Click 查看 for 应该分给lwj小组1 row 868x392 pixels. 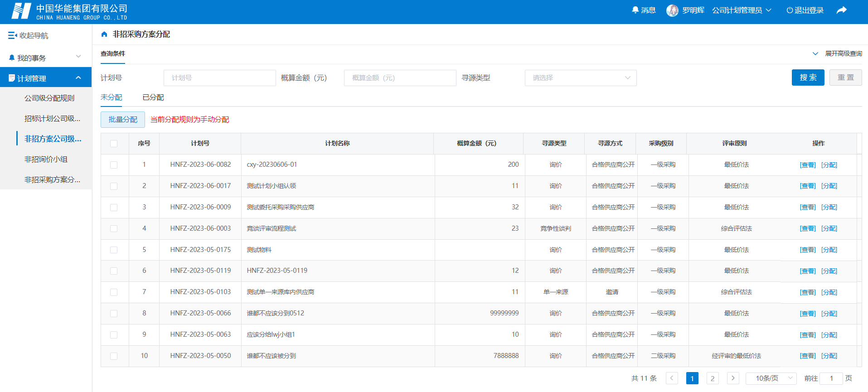808,335
